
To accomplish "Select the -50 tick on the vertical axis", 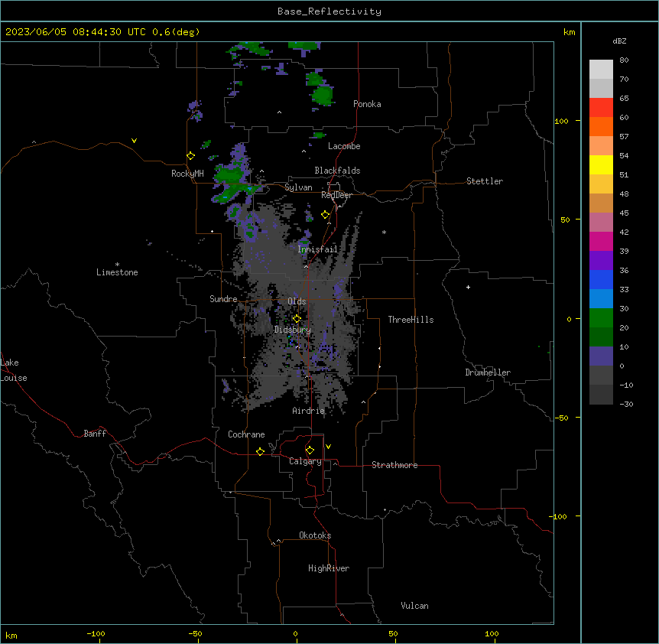I will point(561,418).
